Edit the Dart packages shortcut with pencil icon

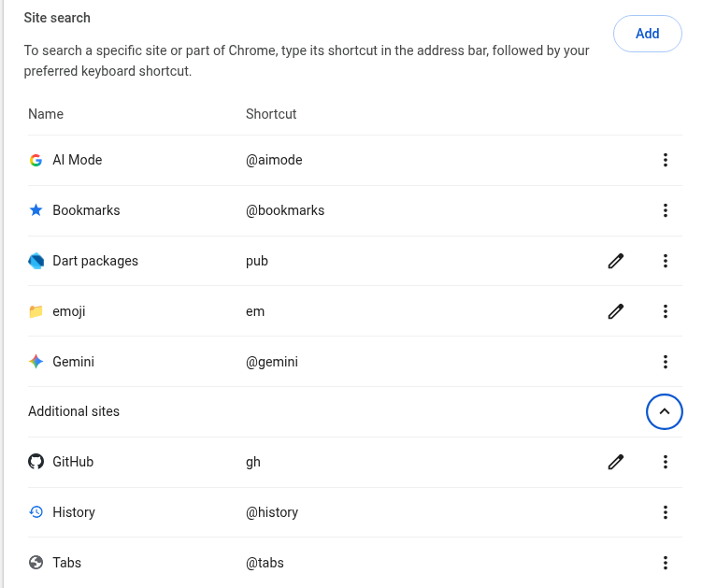pos(616,261)
